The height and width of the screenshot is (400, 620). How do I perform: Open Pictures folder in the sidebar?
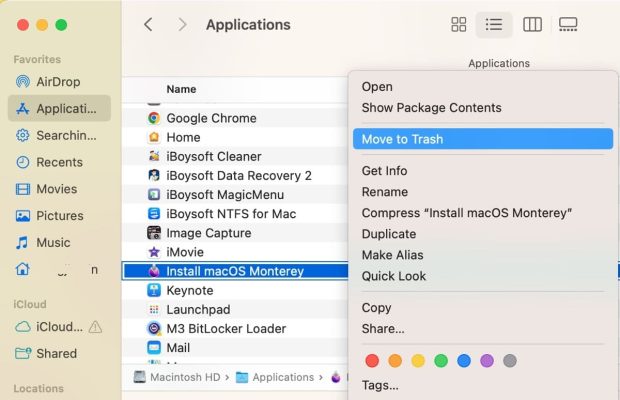tap(59, 216)
